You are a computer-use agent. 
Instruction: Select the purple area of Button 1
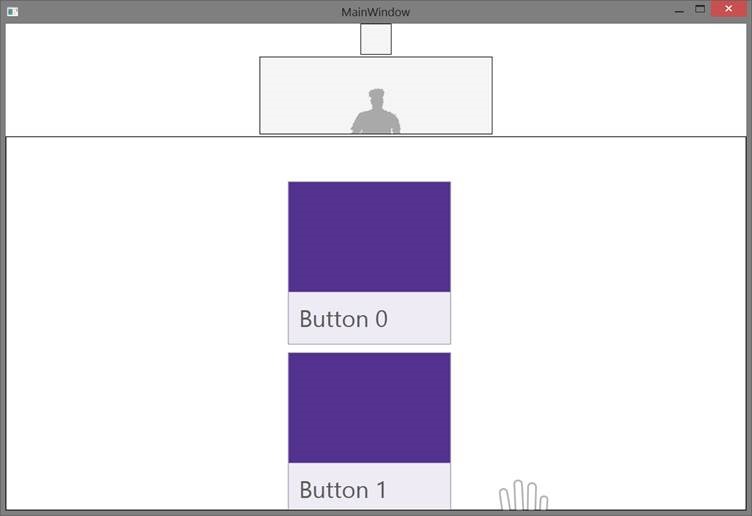coord(369,407)
